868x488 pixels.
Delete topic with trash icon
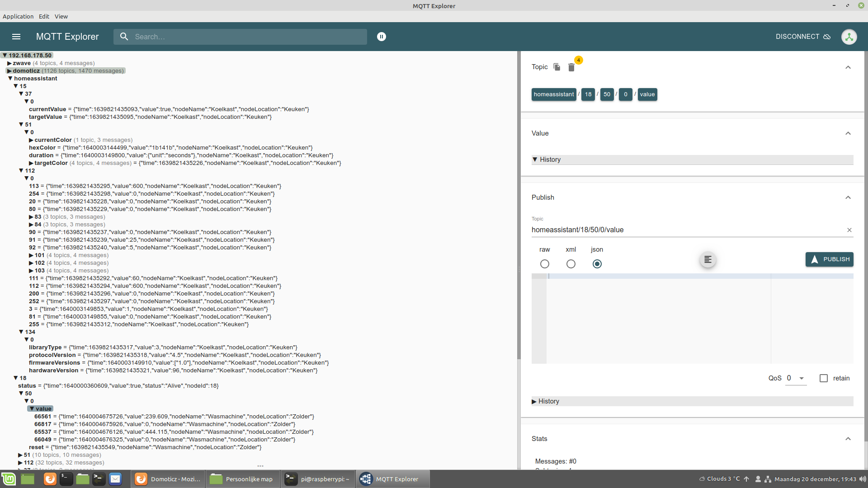(x=571, y=67)
